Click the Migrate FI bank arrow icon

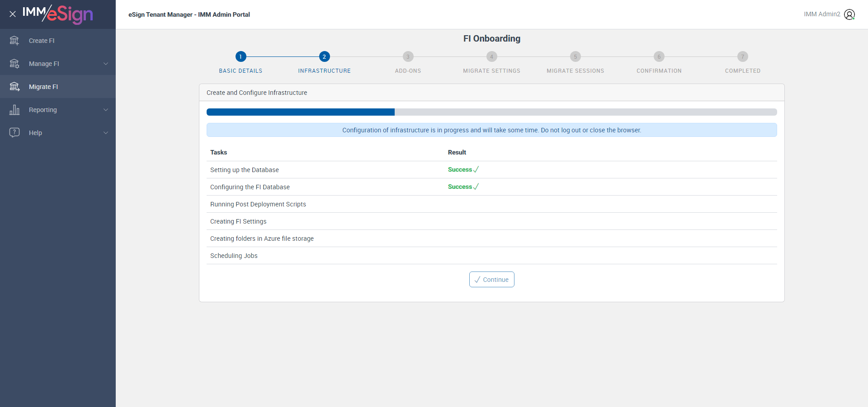[x=14, y=87]
